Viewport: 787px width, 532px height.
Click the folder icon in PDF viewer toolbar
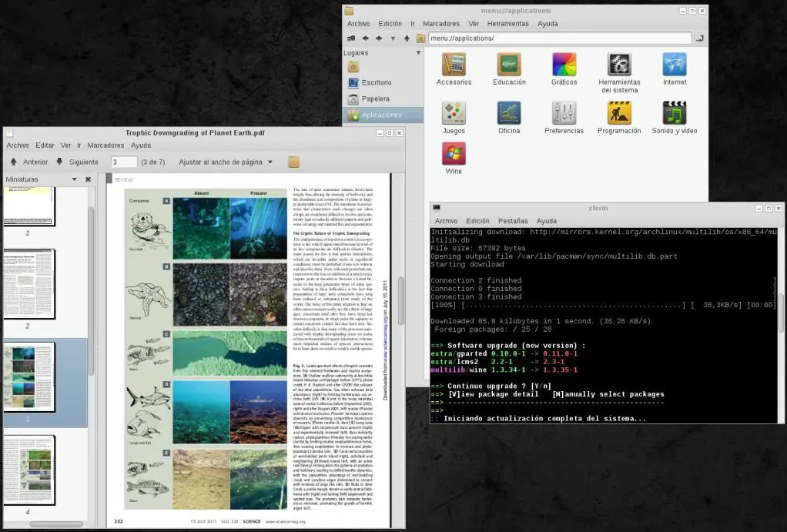point(293,162)
